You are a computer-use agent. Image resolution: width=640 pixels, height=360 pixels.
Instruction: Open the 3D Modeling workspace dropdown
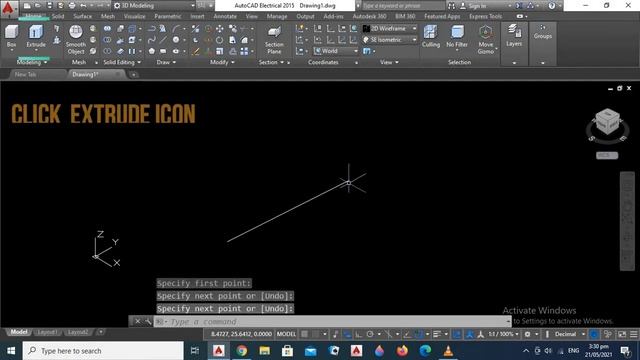(x=154, y=6)
